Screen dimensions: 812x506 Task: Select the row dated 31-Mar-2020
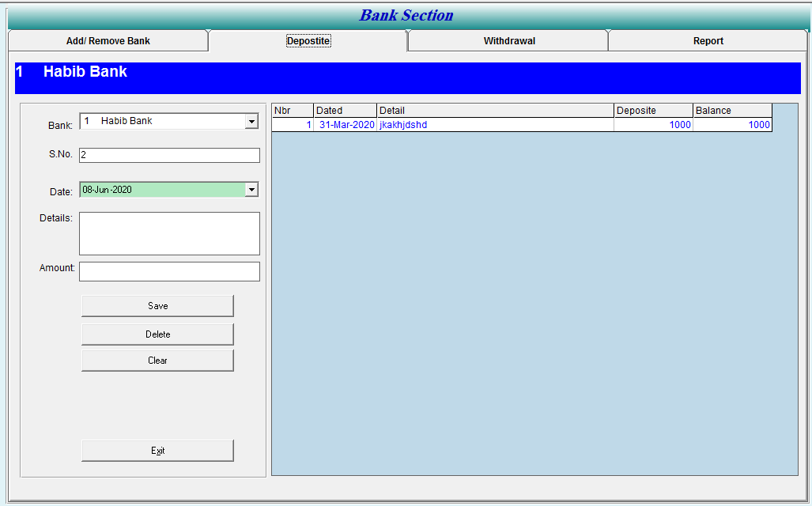pos(522,125)
